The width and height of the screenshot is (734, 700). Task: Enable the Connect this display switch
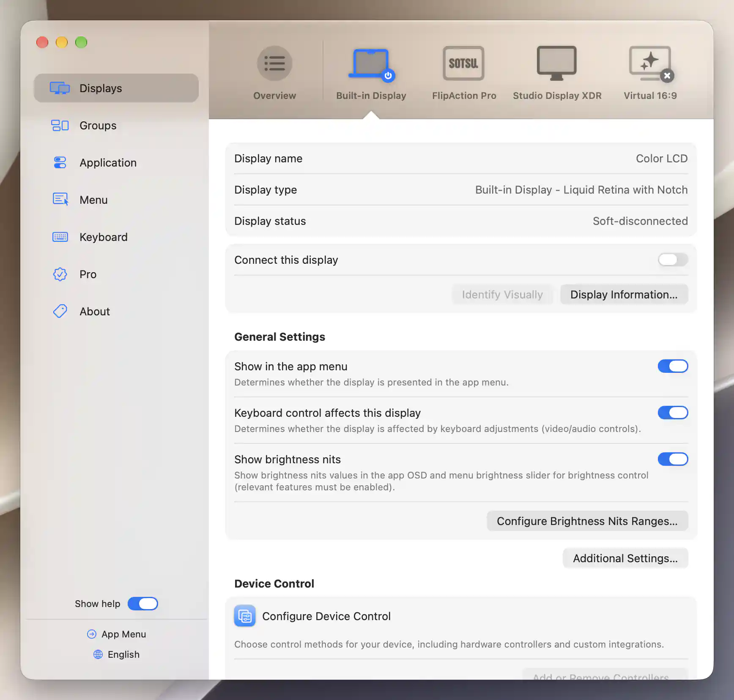click(673, 260)
